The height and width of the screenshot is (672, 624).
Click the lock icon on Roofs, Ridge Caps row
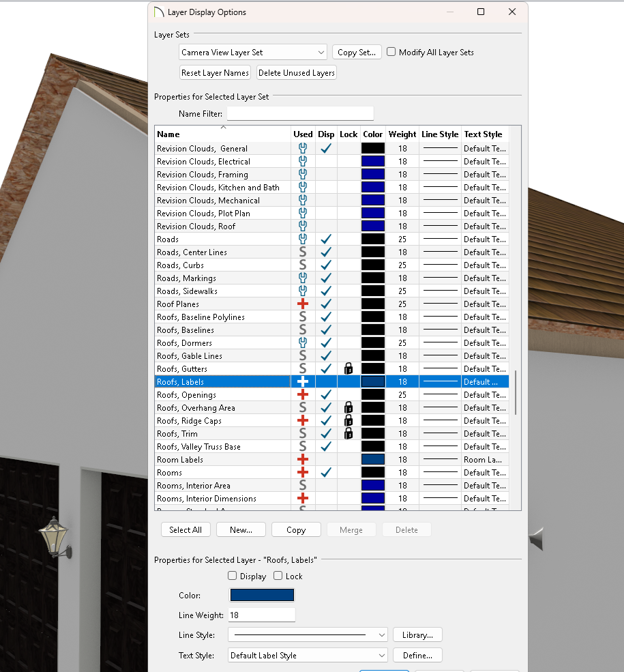click(348, 421)
